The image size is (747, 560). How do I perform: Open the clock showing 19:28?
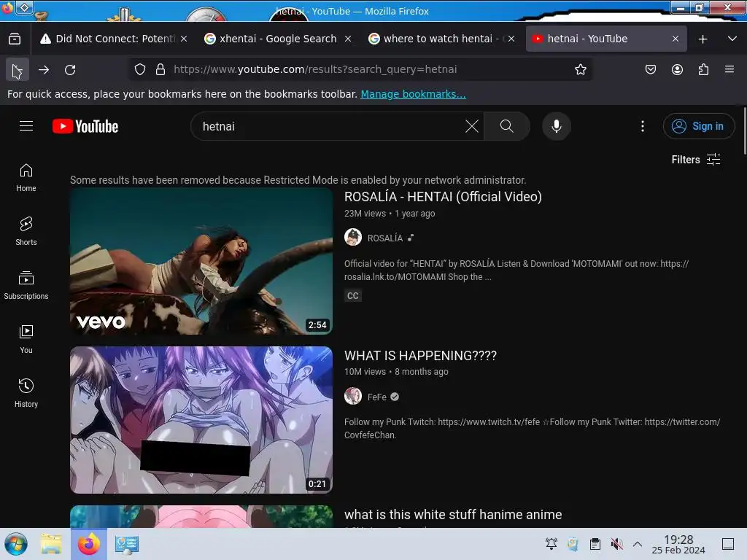tap(678, 544)
